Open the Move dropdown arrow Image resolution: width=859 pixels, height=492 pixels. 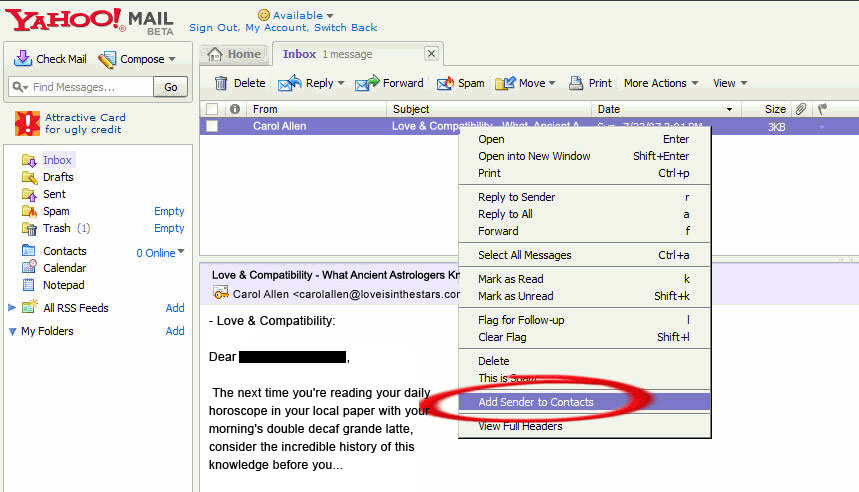(552, 83)
